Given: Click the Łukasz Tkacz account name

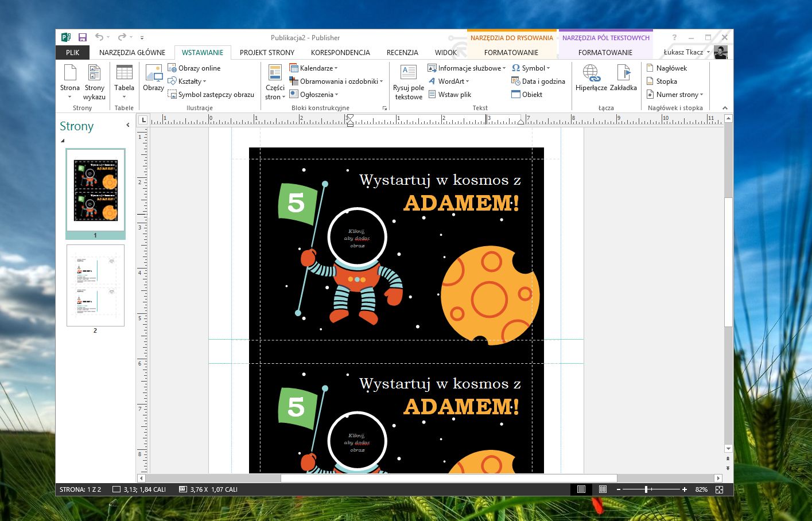Looking at the screenshot, I should (x=683, y=52).
